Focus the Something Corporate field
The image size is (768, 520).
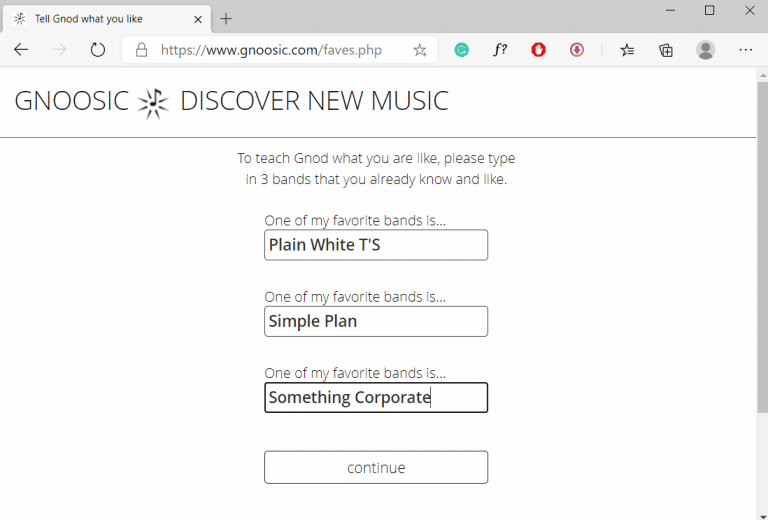click(376, 398)
